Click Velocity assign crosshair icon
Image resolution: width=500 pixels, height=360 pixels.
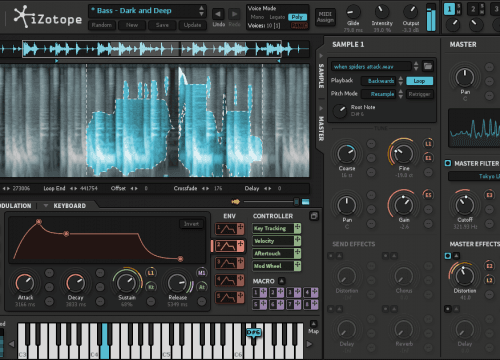(297, 241)
